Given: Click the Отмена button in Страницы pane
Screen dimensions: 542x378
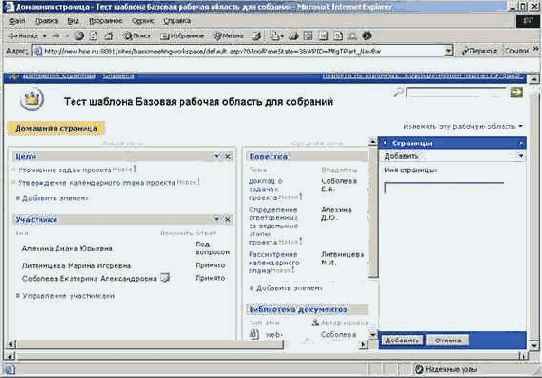Looking at the screenshot, I should [448, 340].
